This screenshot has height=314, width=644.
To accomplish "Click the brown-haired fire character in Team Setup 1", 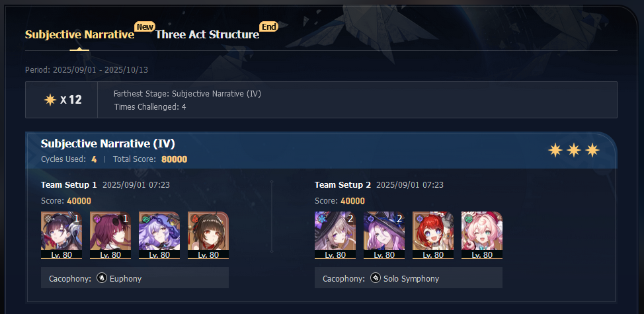I will pyautogui.click(x=208, y=235).
